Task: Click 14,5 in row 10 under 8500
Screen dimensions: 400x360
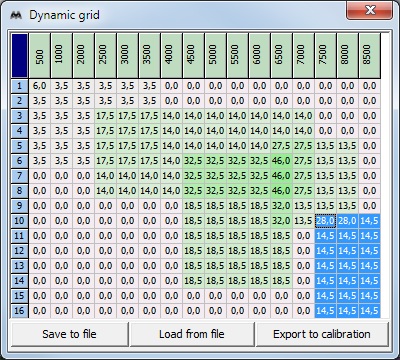Action: (x=370, y=221)
